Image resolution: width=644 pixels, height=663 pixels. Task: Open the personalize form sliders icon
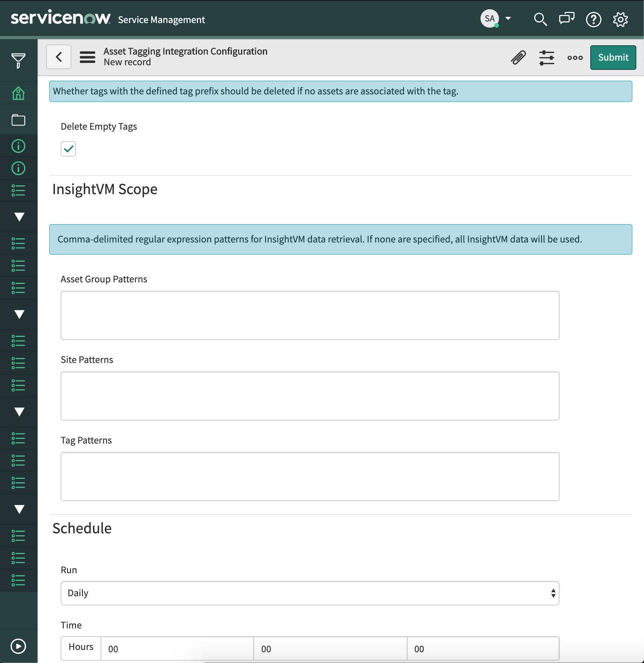pos(547,58)
